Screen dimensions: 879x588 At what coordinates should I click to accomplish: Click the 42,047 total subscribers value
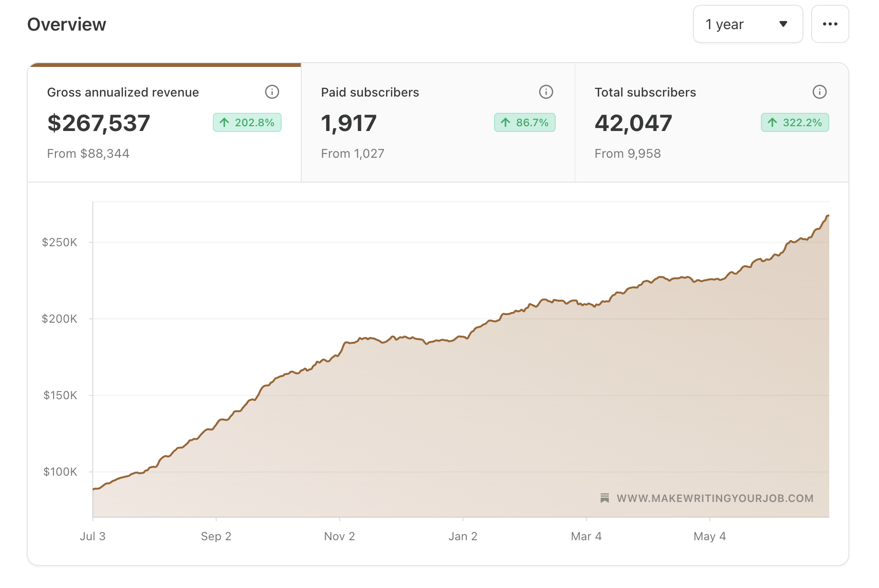[633, 123]
